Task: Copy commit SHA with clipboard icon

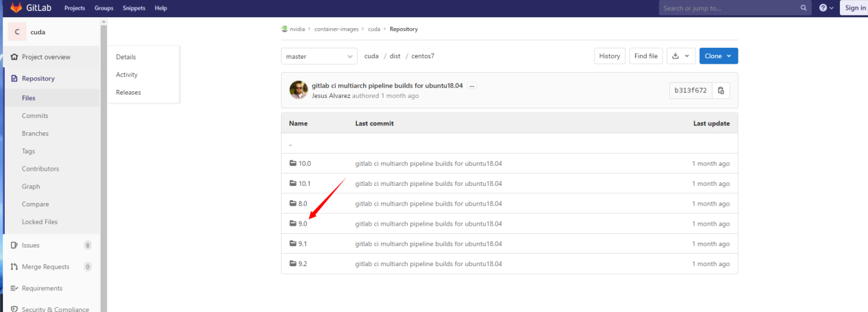Action: [721, 91]
